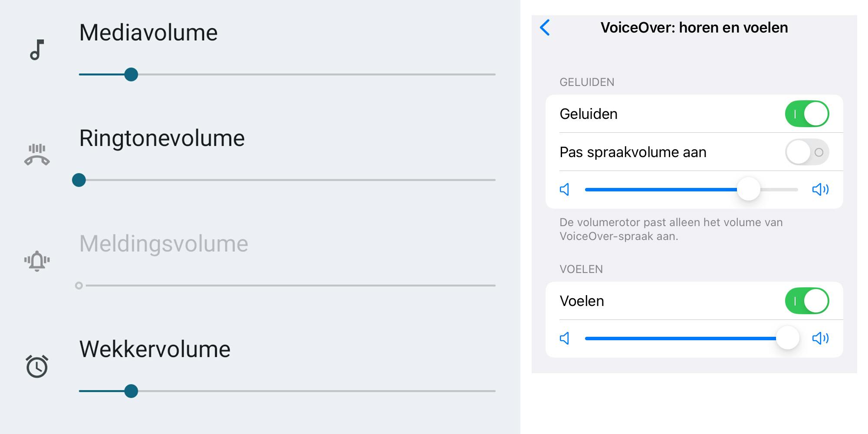Go back with the blue chevron
Image resolution: width=868 pixels, height=434 pixels.
(x=545, y=27)
